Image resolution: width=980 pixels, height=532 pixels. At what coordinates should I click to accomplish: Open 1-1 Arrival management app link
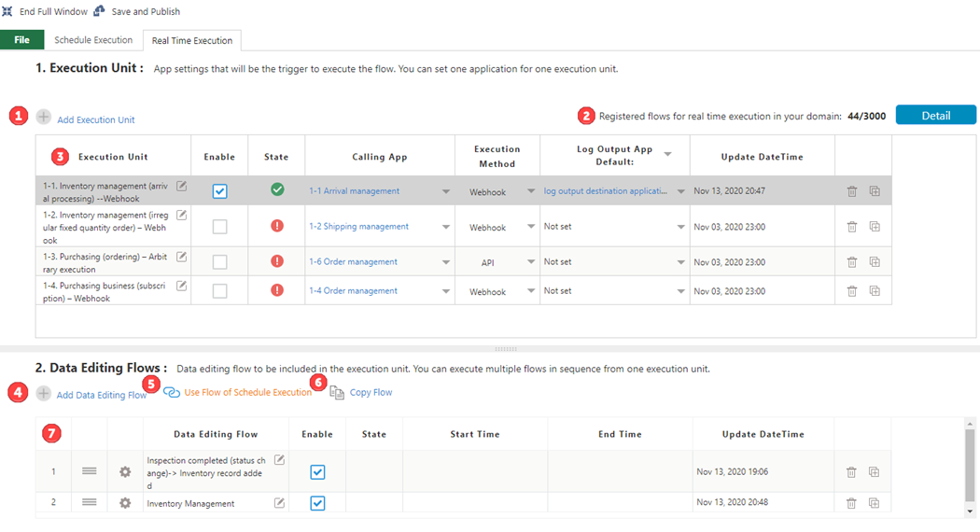tap(354, 190)
